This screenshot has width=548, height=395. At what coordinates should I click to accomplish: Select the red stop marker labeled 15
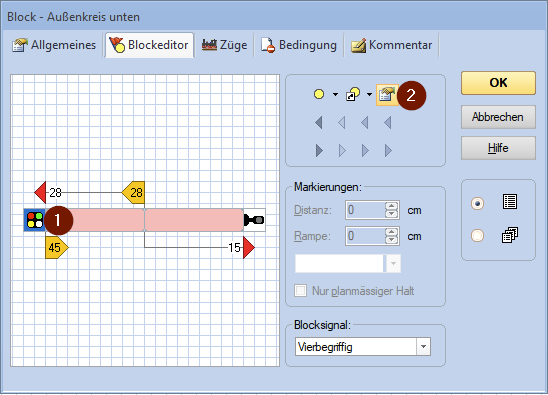(249, 247)
